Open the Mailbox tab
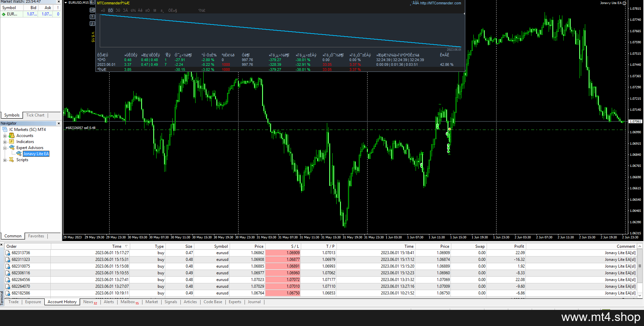Screen dimensions: 644x326 [x=130, y=302]
